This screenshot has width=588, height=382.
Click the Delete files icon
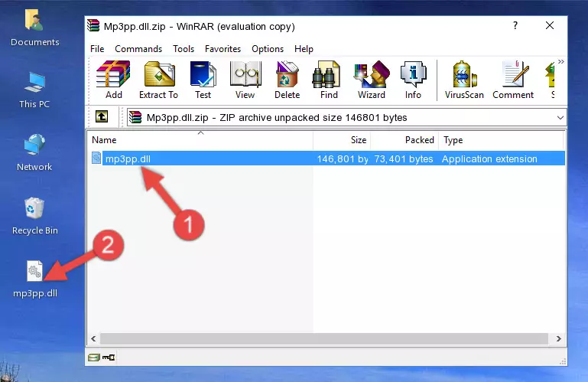288,80
